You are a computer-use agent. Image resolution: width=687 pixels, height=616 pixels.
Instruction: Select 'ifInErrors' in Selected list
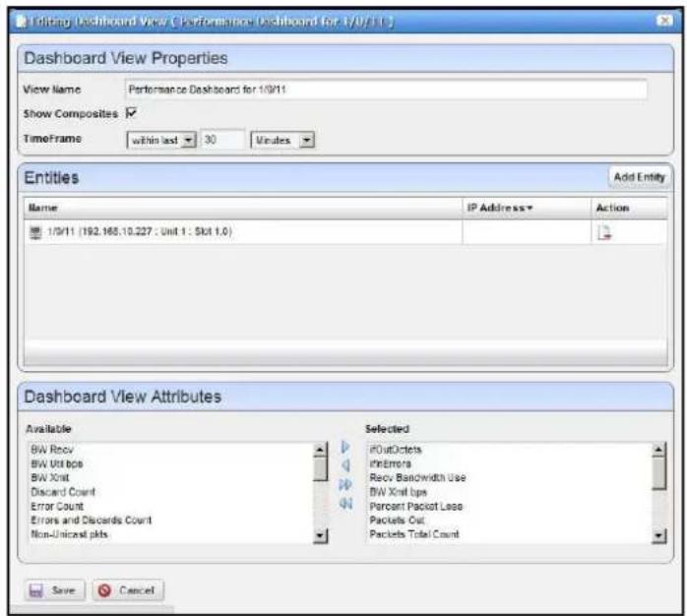[390, 463]
